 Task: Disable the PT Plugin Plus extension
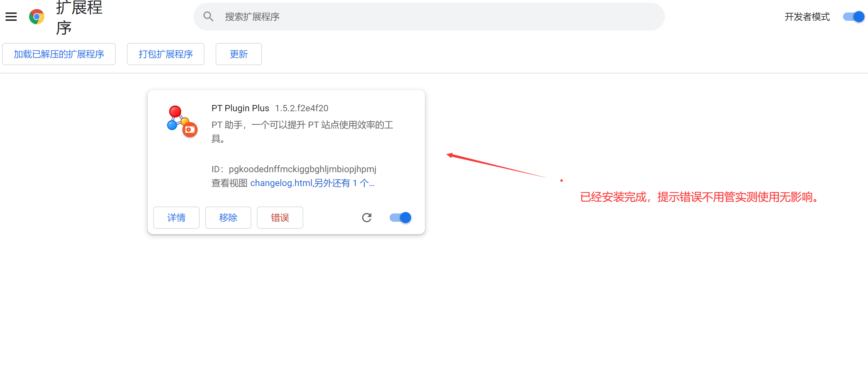[400, 218]
